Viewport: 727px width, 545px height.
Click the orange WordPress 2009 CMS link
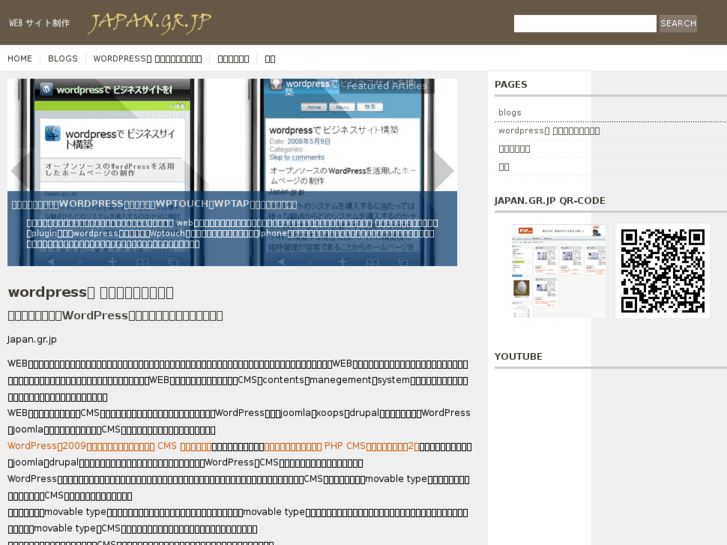[109, 446]
